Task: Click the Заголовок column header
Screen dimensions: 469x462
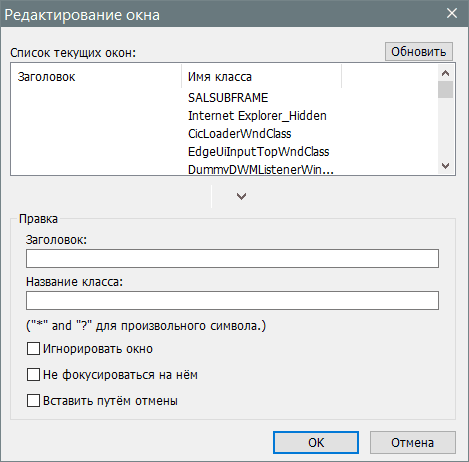Action: point(96,77)
